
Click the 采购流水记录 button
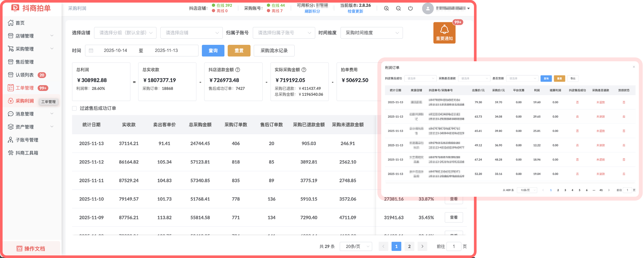[x=274, y=51]
